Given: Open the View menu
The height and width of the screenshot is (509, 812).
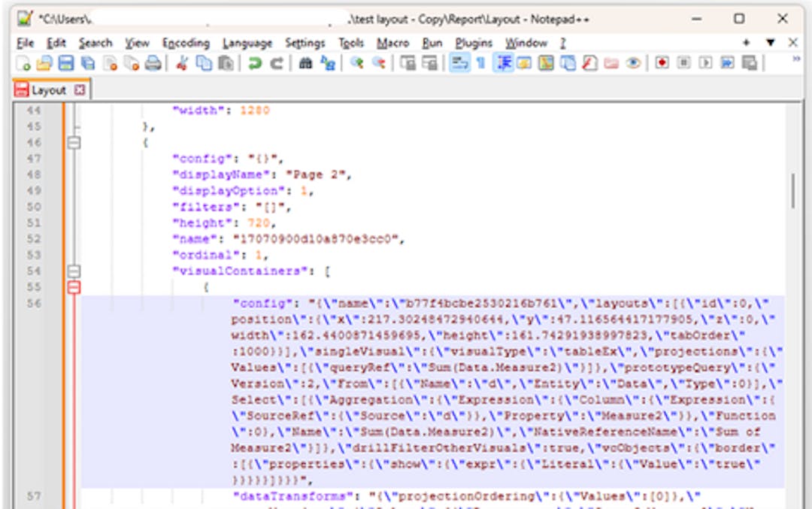Looking at the screenshot, I should (x=138, y=43).
